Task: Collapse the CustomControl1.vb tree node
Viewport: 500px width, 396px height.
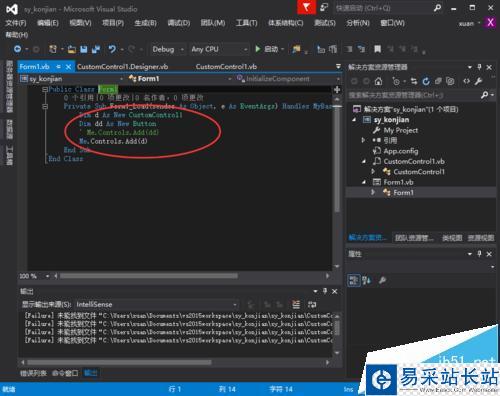Action: click(x=364, y=161)
